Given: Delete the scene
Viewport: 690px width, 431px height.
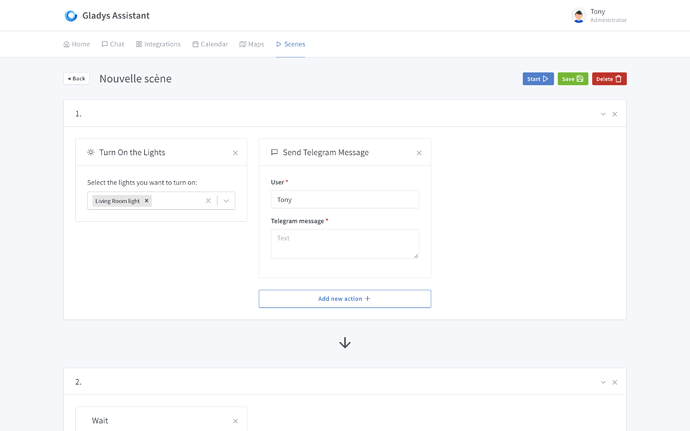Looking at the screenshot, I should tap(609, 79).
